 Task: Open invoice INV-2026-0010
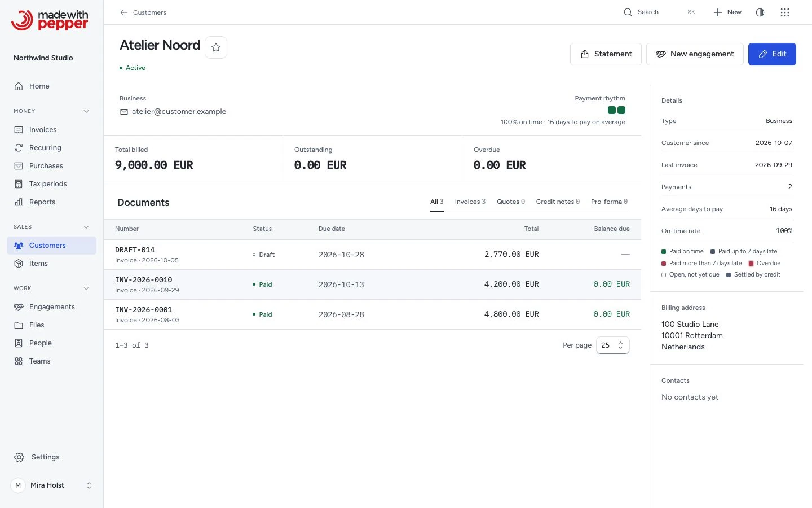click(x=372, y=284)
